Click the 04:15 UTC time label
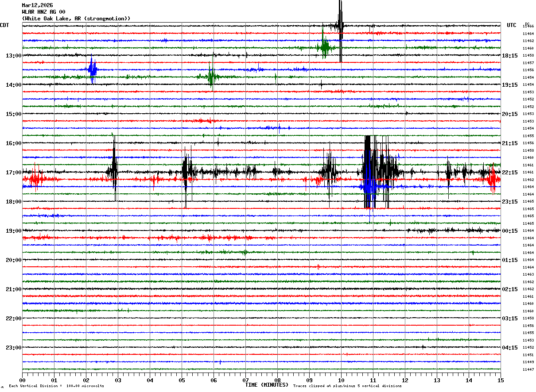Viewport: 536px width, 392px height. (x=510, y=348)
